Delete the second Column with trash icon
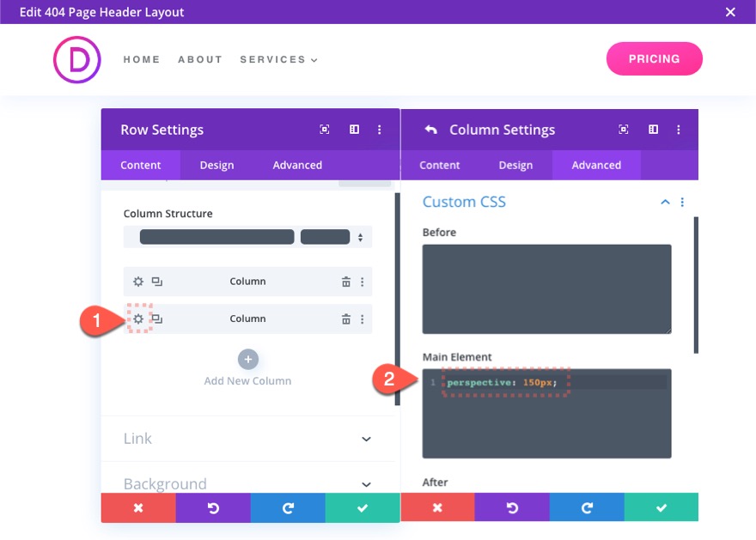Image resolution: width=756 pixels, height=540 pixels. coord(346,319)
